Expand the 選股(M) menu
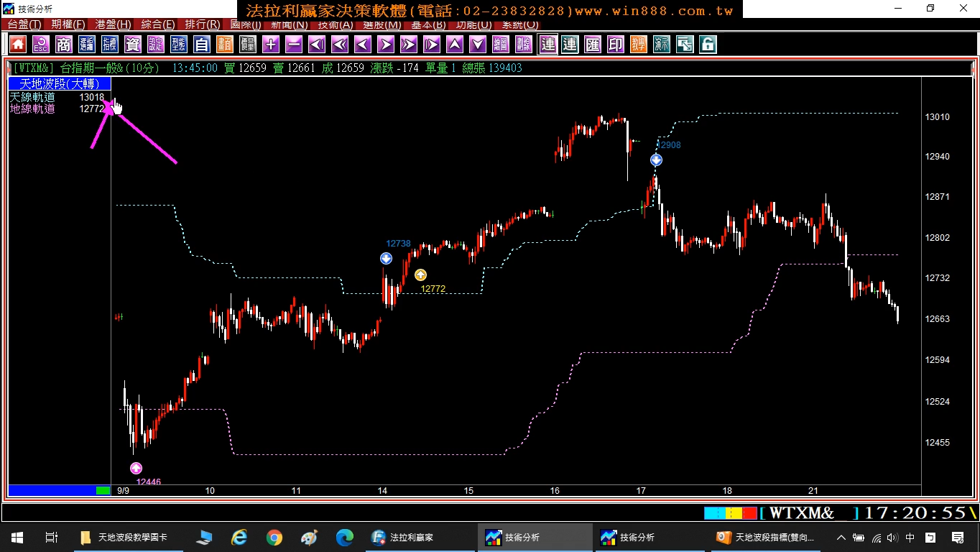Screen dimensions: 980x552 click(x=382, y=24)
